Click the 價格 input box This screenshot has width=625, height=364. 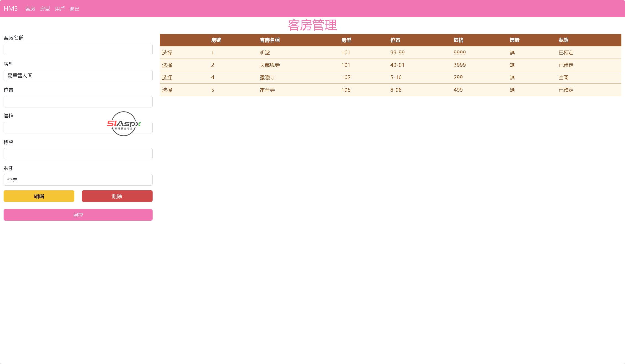[55, 128]
